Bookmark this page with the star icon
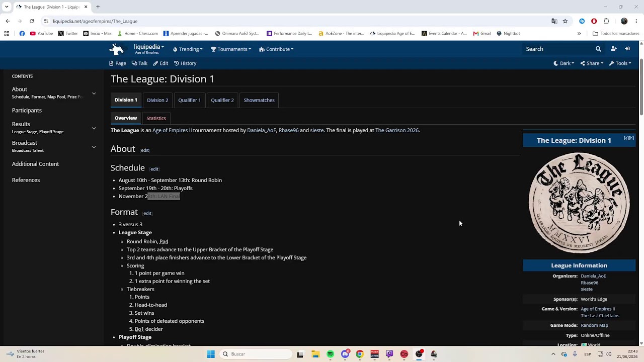The width and height of the screenshot is (644, 362). [565, 21]
